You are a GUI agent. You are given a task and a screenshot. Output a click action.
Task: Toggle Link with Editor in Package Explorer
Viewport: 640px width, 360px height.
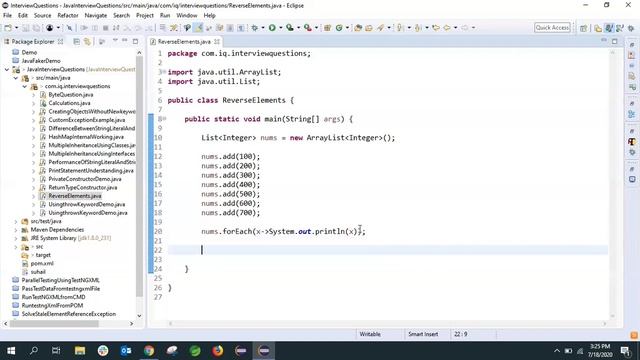coord(87,41)
